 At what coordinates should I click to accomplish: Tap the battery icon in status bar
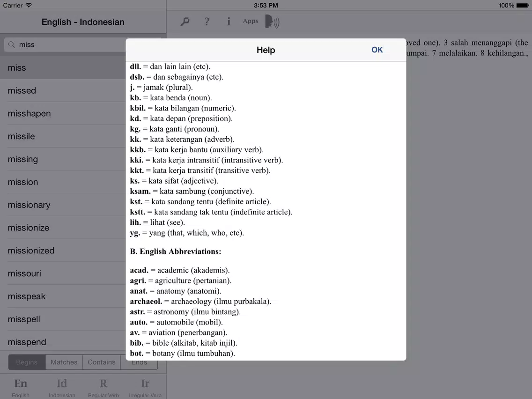(522, 6)
